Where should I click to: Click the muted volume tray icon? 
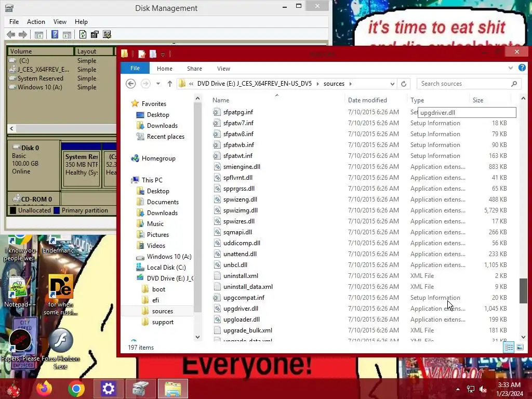click(x=483, y=389)
